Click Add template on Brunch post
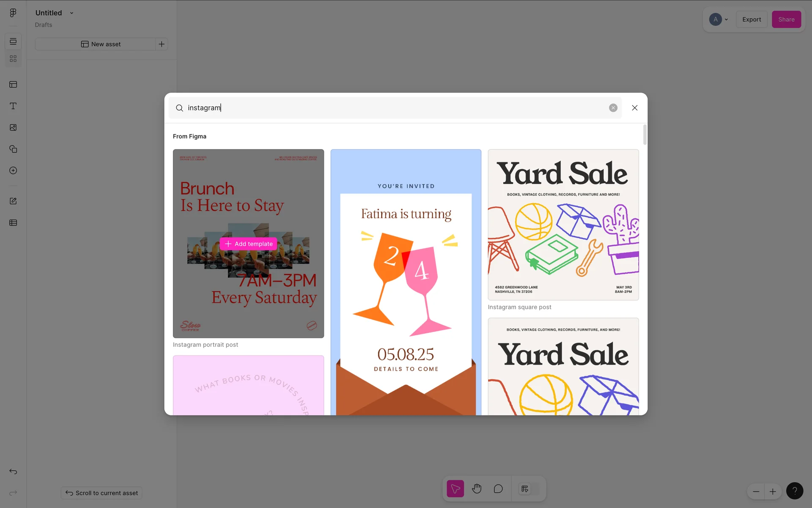 click(249, 244)
